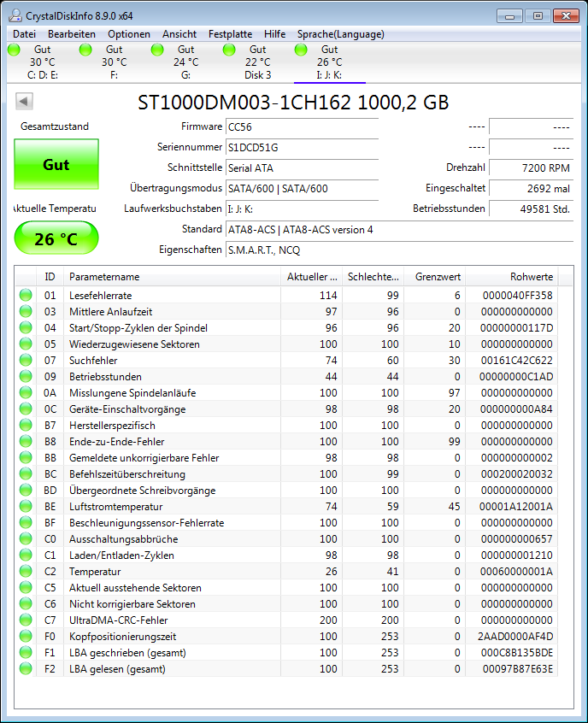Click the raw value 00161C42C622
The image size is (588, 723).
click(x=516, y=360)
